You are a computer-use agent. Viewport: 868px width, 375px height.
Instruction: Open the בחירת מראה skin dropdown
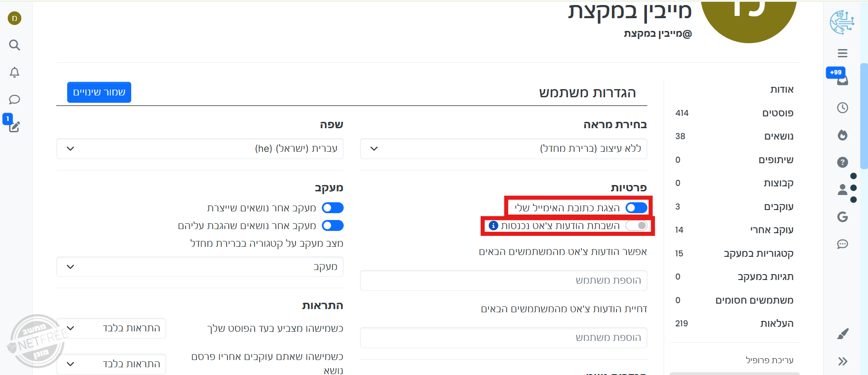tap(503, 149)
